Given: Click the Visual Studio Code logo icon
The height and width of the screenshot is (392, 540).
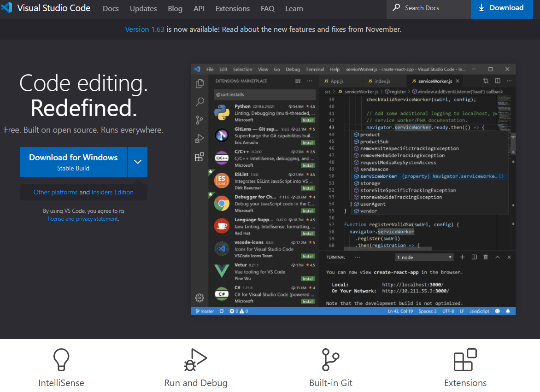Looking at the screenshot, I should (x=6, y=7).
